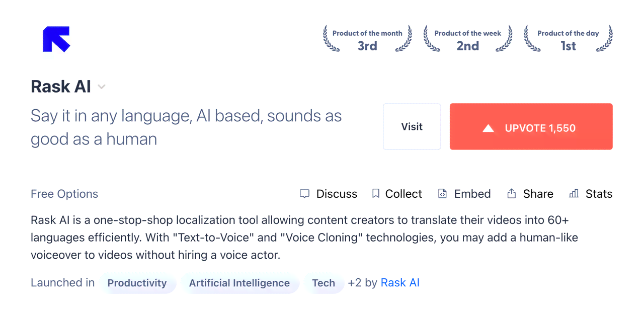Screen dimensions: 644x309
Task: Open the Artificial Intelligence topic tag
Action: 239,283
